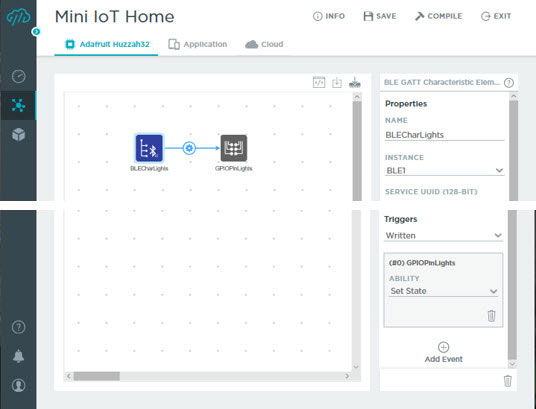The height and width of the screenshot is (409, 536).
Task: Click the COMPILE button
Action: tap(439, 16)
